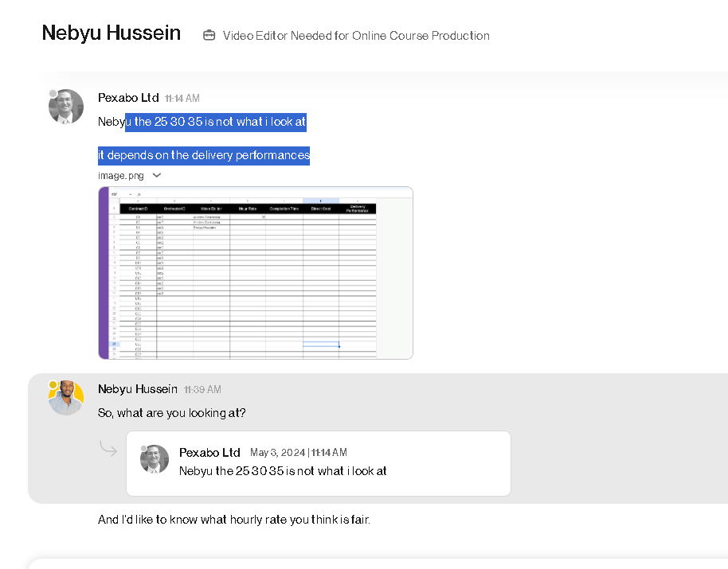Click Nebyu Hussein sender name at 11:39 AM
This screenshot has height=569, width=728.
point(138,389)
